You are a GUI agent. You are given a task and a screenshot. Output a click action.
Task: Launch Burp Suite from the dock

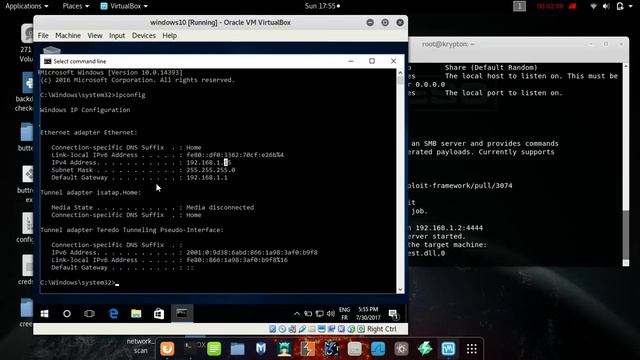tap(307, 349)
